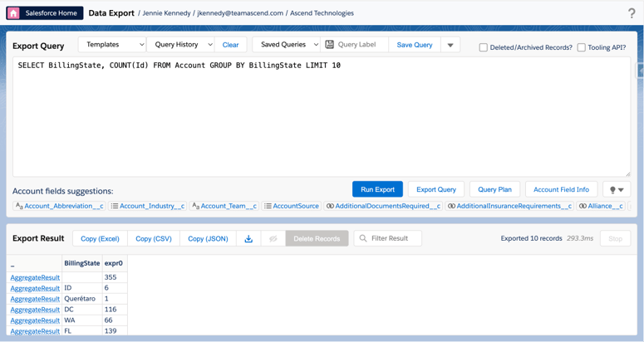Click the query editor resize grip

pos(627,173)
